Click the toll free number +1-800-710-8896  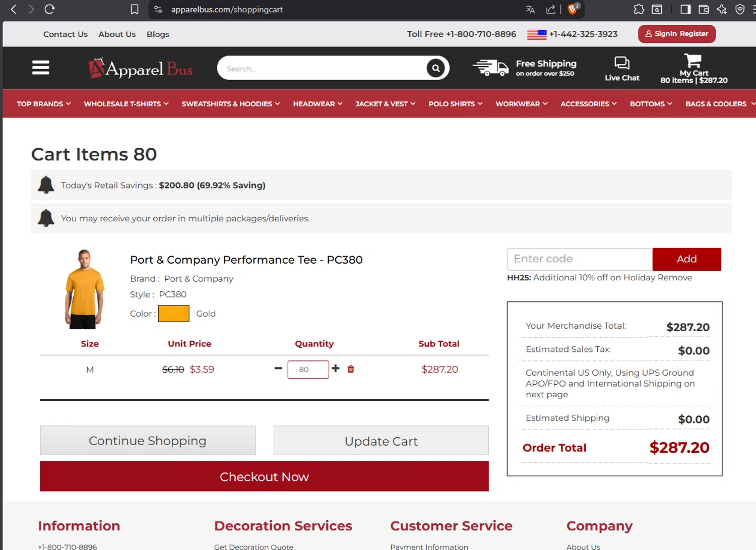click(x=481, y=34)
